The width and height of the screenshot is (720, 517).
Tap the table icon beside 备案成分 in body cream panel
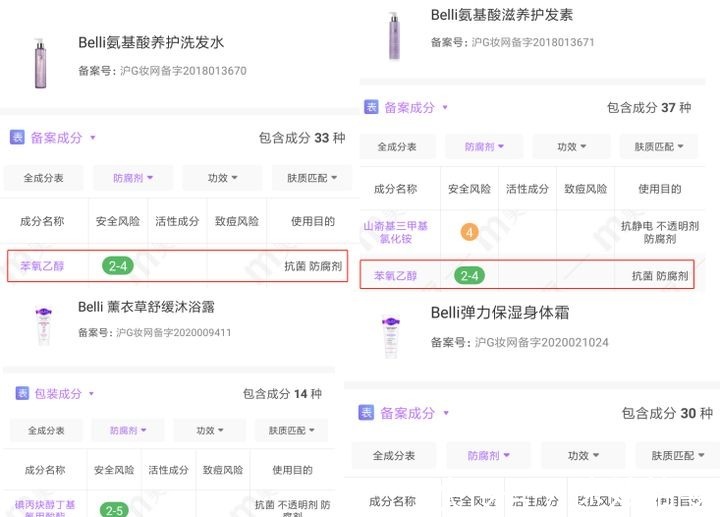click(x=366, y=412)
